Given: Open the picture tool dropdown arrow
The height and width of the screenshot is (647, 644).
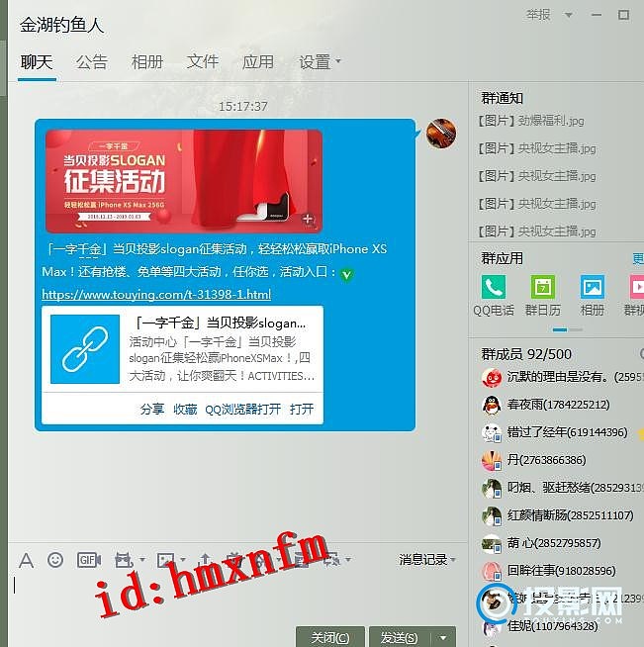Looking at the screenshot, I should (x=183, y=560).
